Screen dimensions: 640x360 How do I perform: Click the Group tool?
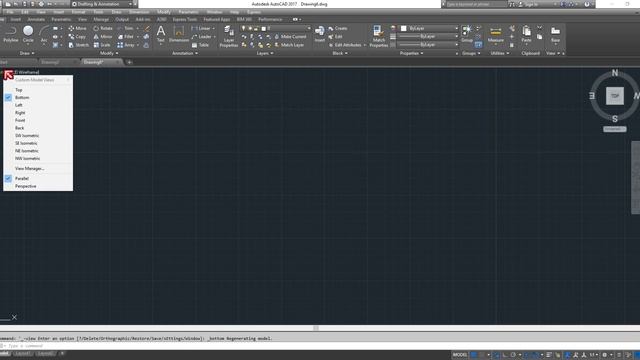(x=467, y=34)
